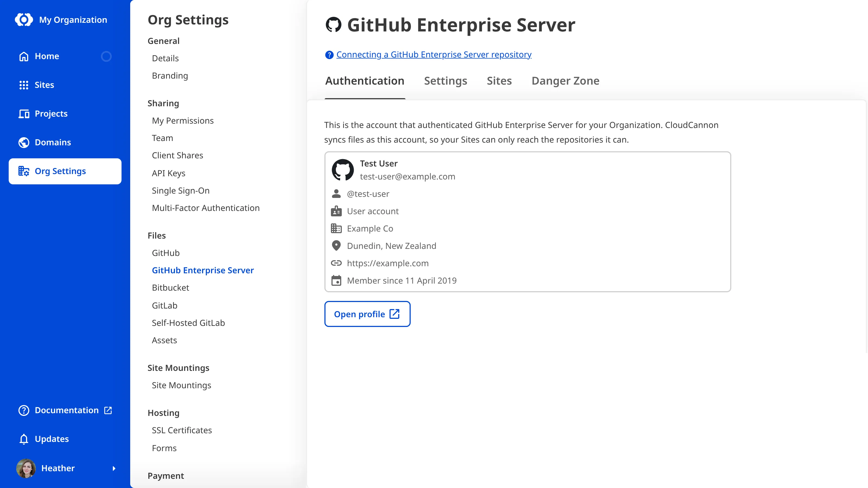Click the external link icon in Open profile
This screenshot has width=868, height=488.
[x=394, y=314]
